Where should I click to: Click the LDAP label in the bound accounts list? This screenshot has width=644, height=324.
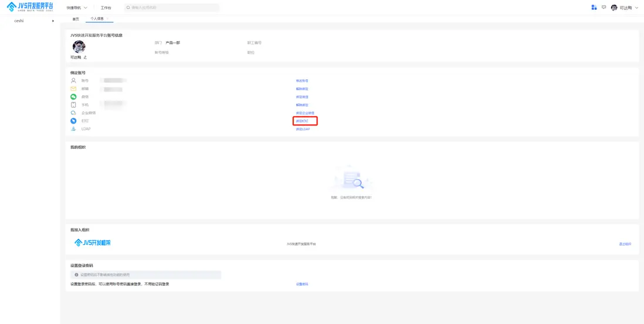click(86, 129)
